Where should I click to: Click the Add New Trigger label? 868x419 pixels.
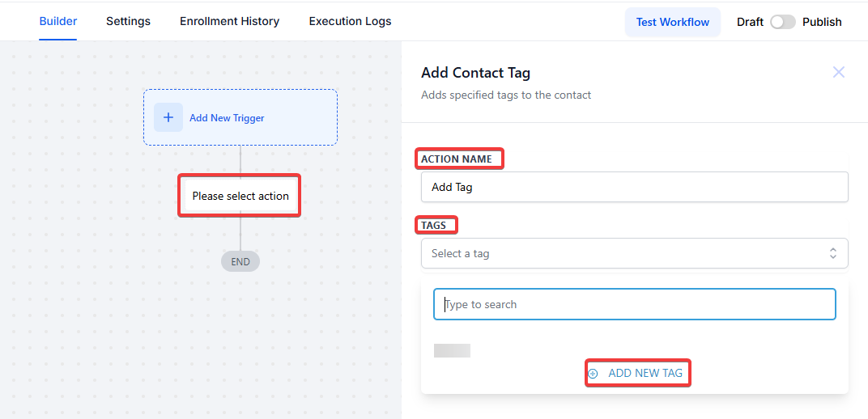(227, 118)
